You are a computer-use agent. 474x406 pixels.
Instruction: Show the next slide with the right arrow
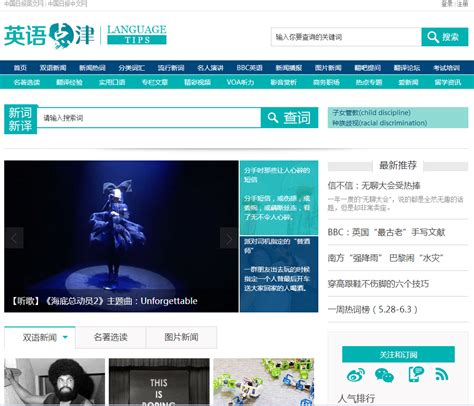click(x=229, y=238)
